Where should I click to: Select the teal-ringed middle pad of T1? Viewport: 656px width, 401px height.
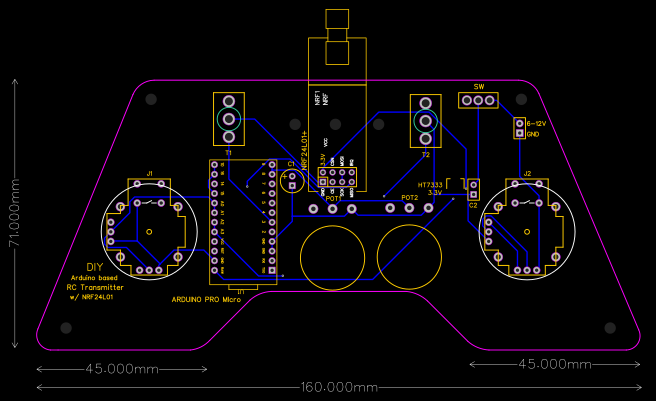(x=229, y=119)
